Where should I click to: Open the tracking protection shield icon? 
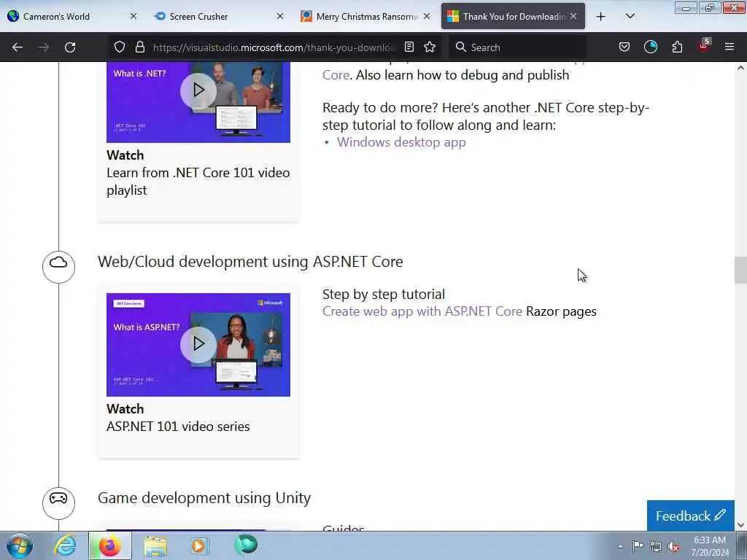pos(120,47)
